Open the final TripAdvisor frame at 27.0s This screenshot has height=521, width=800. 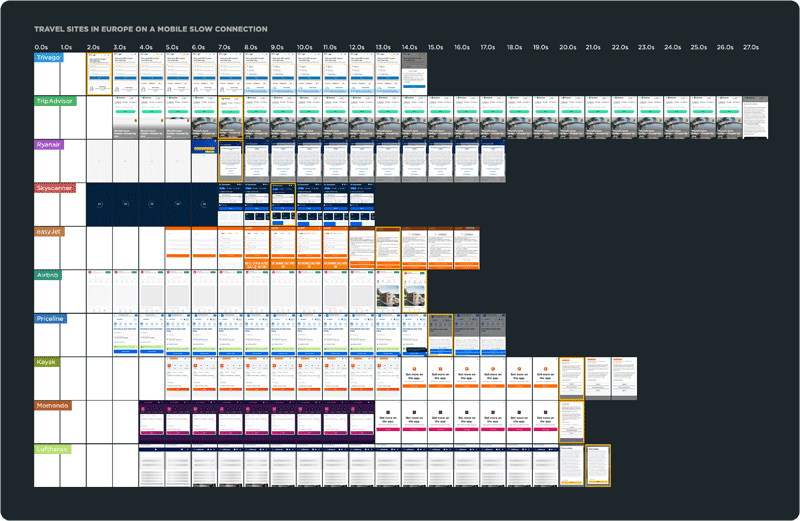click(756, 117)
